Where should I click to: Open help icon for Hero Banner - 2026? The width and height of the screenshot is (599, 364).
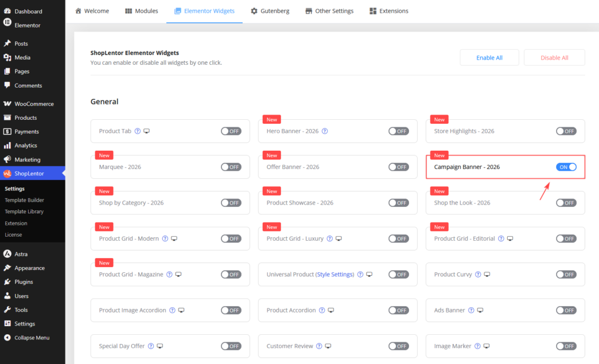tap(325, 131)
